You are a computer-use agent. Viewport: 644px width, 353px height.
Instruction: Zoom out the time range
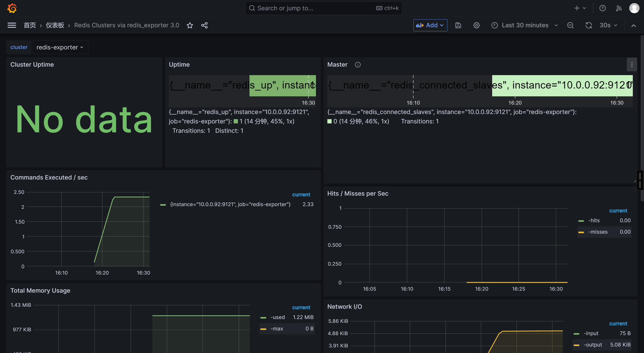point(570,25)
